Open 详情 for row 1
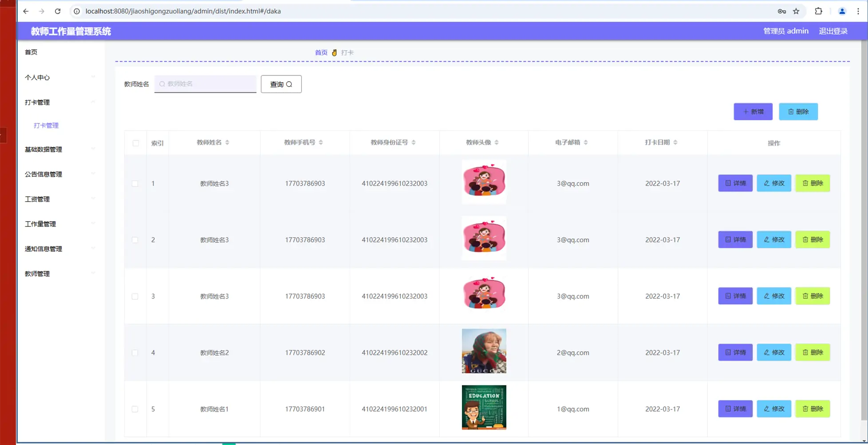The width and height of the screenshot is (868, 445). pos(735,183)
